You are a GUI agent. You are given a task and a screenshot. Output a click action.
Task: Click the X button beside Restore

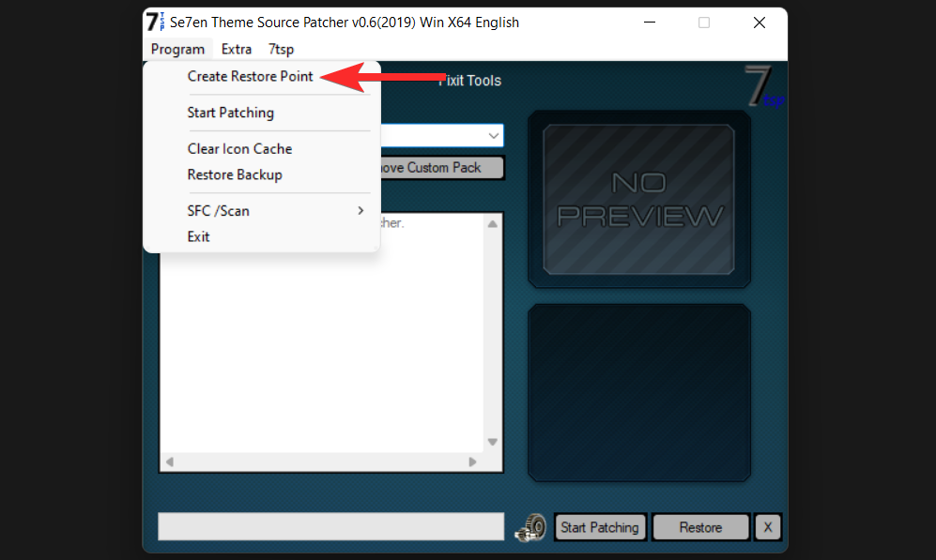coord(768,527)
